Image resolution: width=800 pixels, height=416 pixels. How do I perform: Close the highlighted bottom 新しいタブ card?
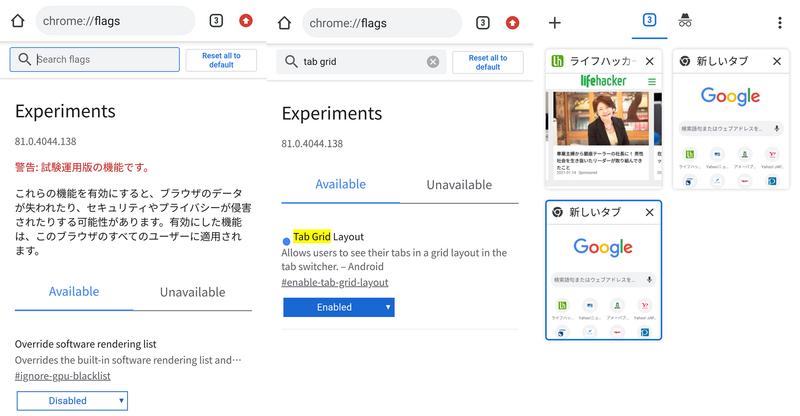[x=649, y=212]
